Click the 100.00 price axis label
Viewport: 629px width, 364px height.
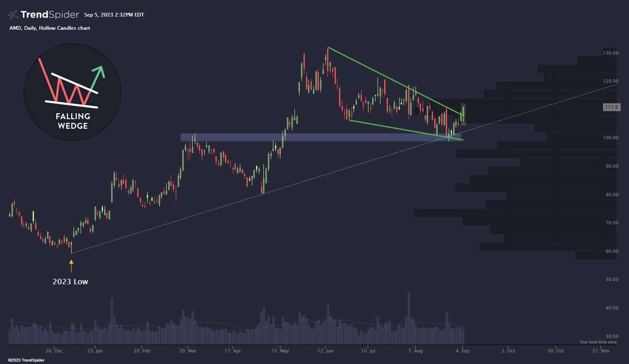click(610, 138)
